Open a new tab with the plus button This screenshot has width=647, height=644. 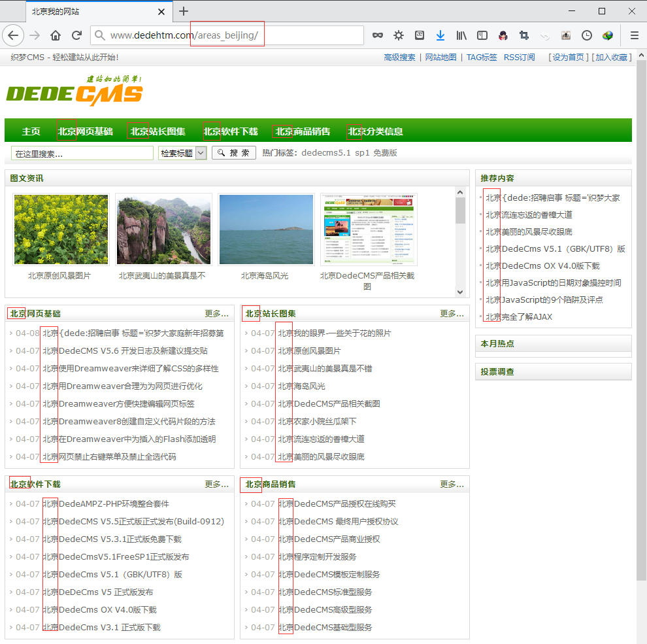coord(184,11)
